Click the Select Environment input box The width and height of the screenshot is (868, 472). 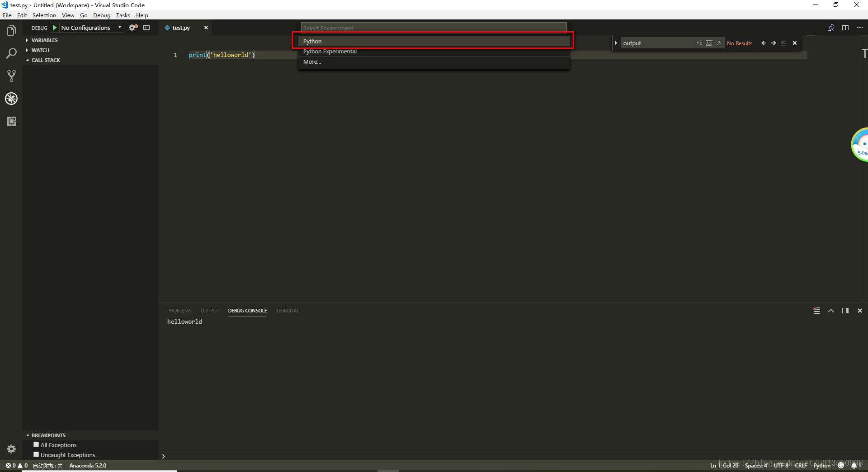[434, 28]
